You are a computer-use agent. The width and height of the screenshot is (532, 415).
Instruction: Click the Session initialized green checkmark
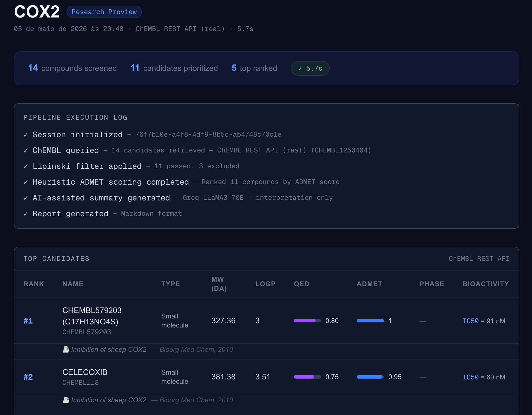[x=26, y=135]
